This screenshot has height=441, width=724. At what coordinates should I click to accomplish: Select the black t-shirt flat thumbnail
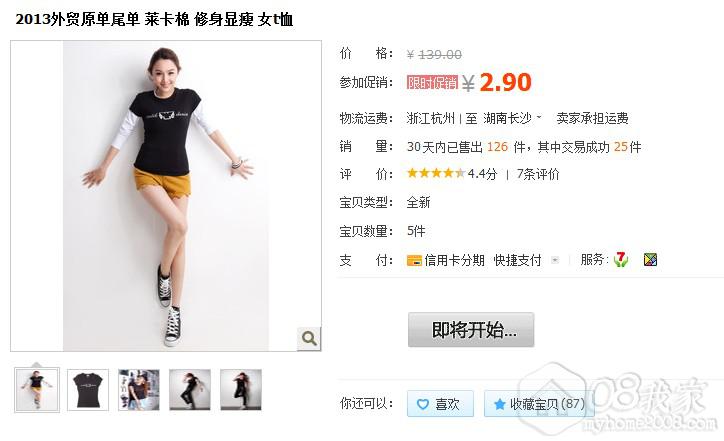[x=88, y=390]
